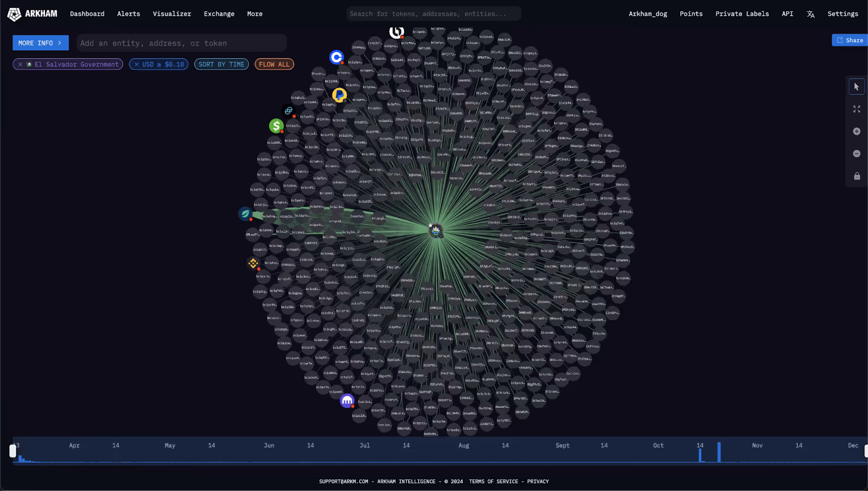Open TERMS OF SERVICE link
The height and width of the screenshot is (491, 868).
tap(494, 481)
